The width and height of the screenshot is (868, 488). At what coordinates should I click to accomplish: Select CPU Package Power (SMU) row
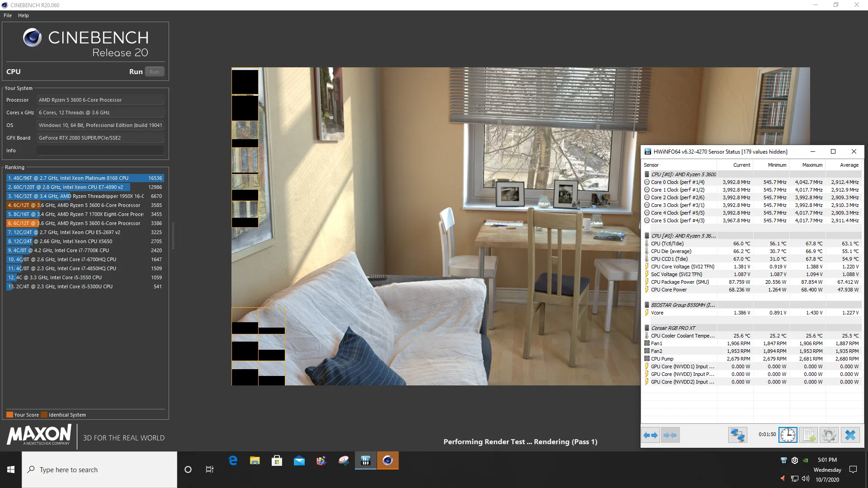point(752,282)
